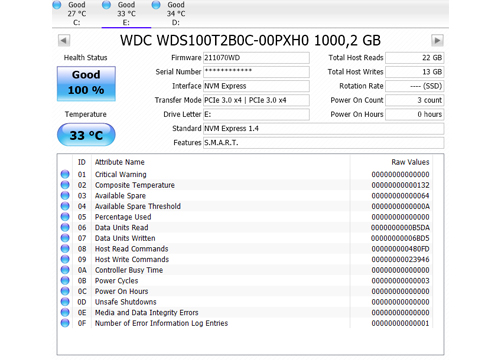Select the Critical Warning attribute name
The image size is (500, 360).
click(x=121, y=174)
